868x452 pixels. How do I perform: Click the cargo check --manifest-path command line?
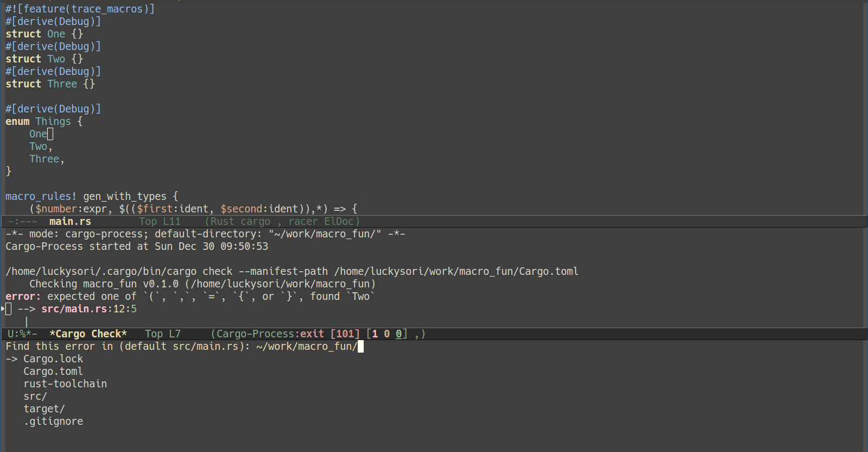click(x=292, y=272)
